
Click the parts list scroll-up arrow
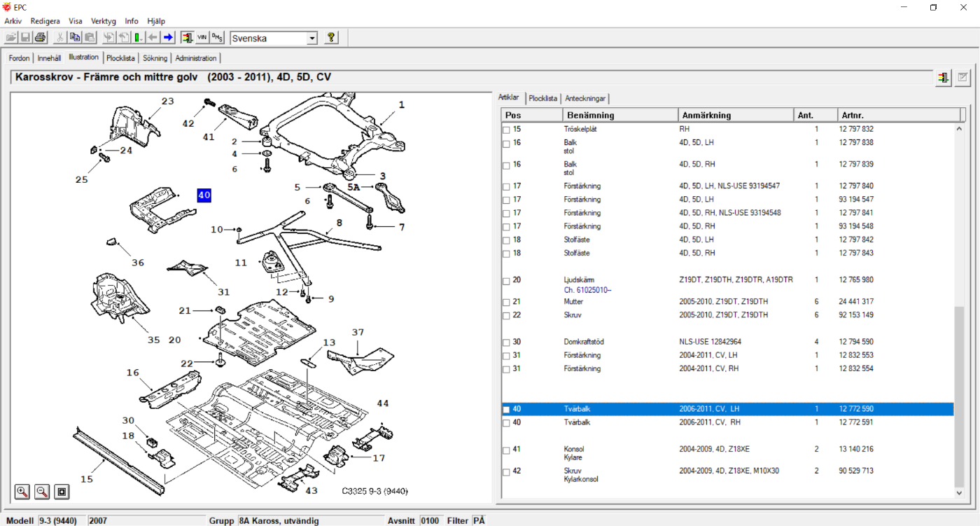click(x=959, y=129)
